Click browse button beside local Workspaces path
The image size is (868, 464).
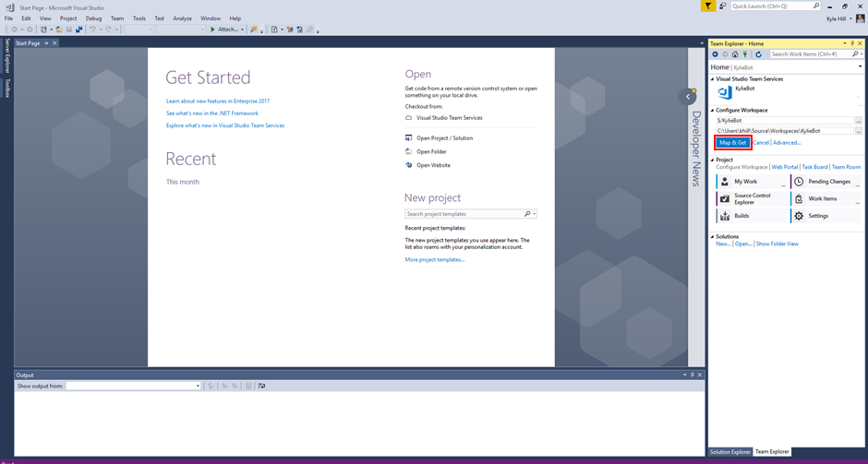tap(859, 131)
